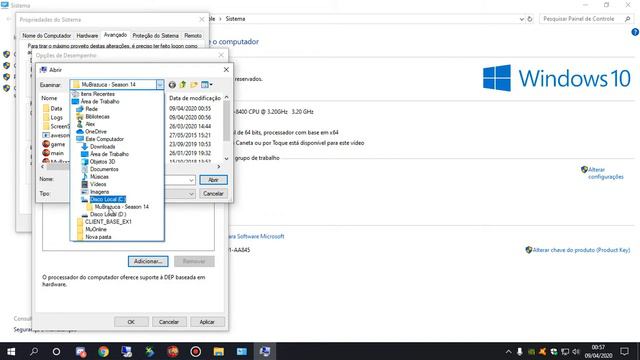Select Itens Recentes in the dropdown list
Screen dimensions: 640x360
click(x=98, y=94)
